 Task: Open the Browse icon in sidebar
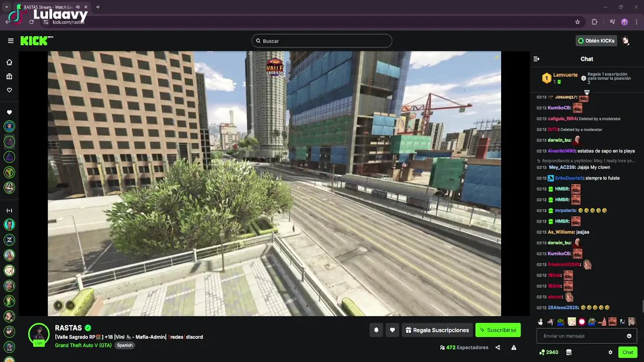9,76
